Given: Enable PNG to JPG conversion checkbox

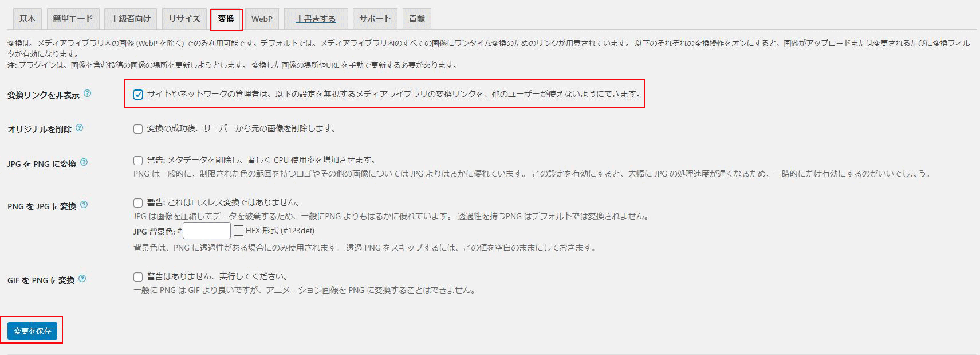Looking at the screenshot, I should (138, 202).
